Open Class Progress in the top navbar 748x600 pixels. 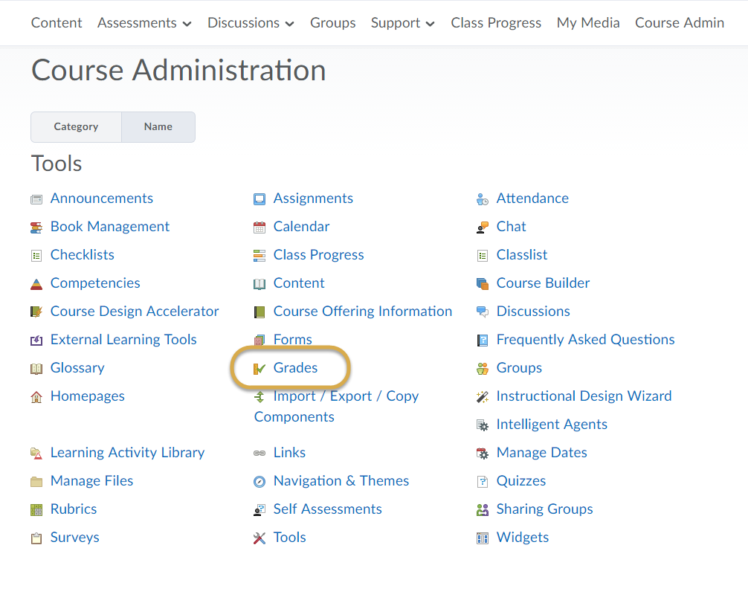(x=496, y=23)
